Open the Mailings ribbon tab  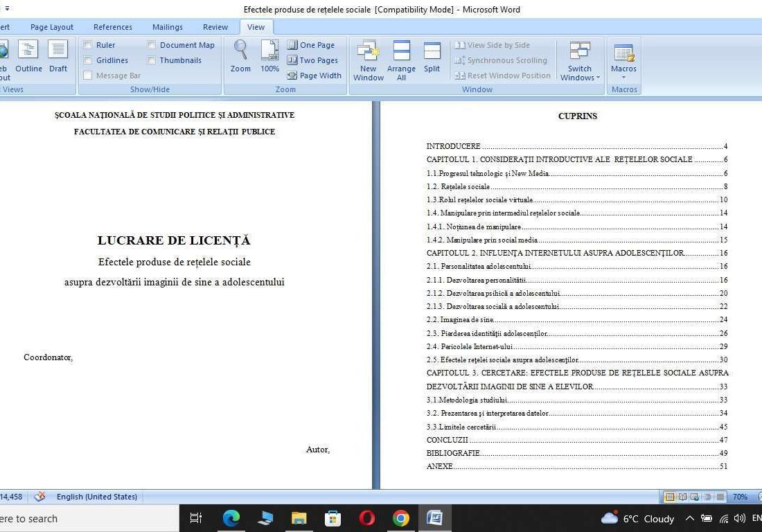[167, 26]
